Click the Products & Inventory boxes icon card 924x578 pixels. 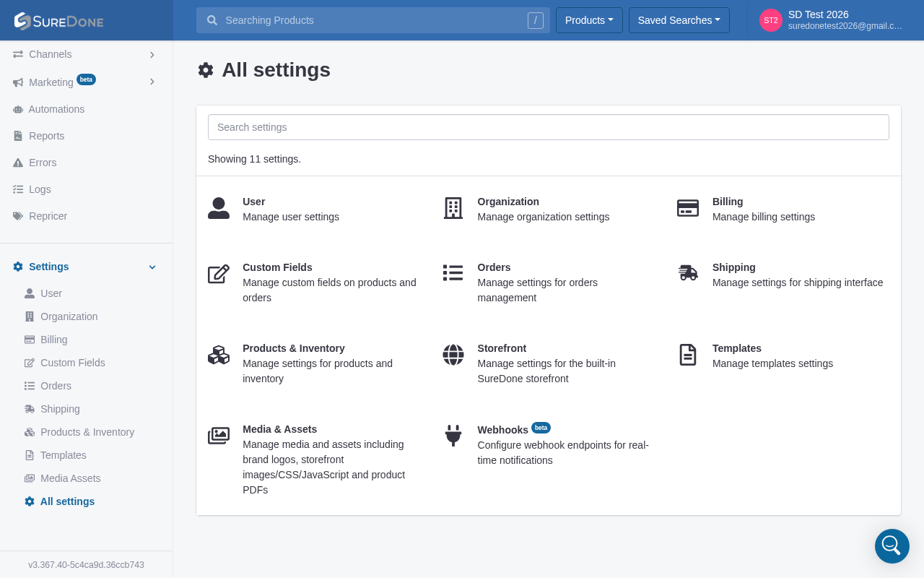(219, 355)
